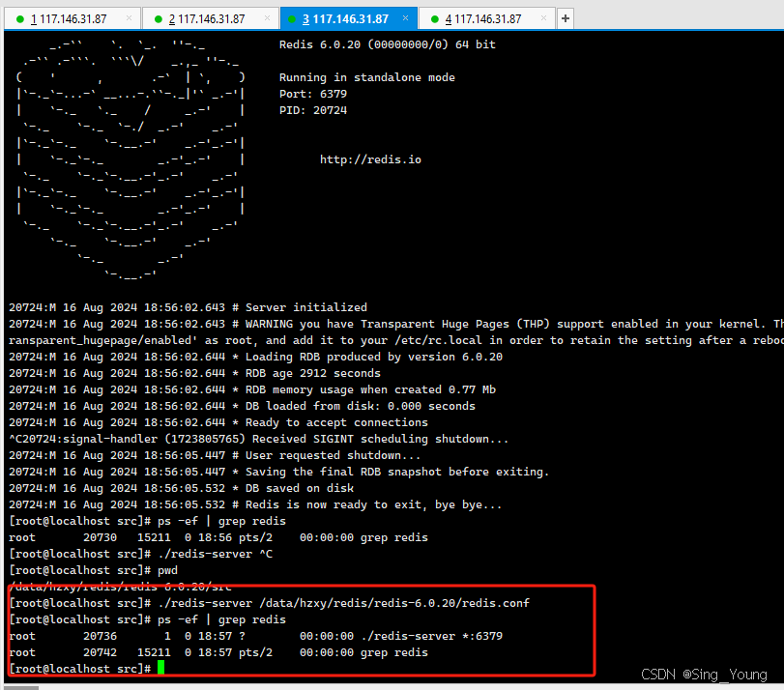784x690 pixels.
Task: Click green status dot on tab 4
Action: pyautogui.click(x=434, y=19)
